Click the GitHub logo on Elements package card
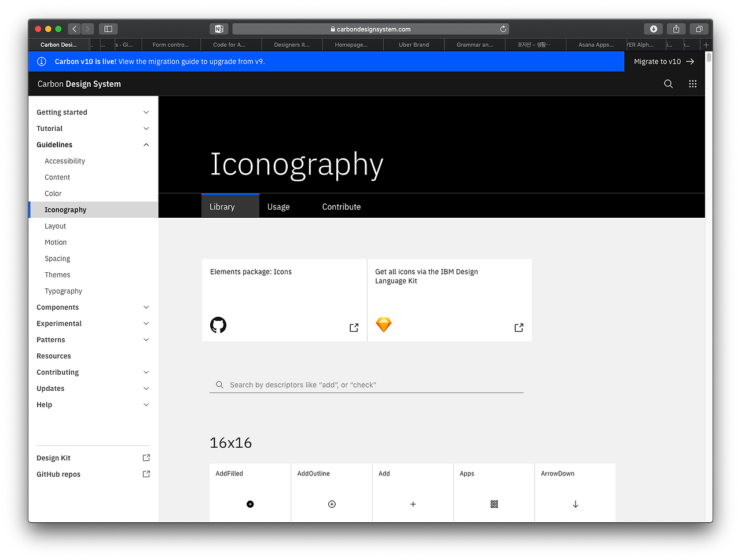 click(218, 325)
